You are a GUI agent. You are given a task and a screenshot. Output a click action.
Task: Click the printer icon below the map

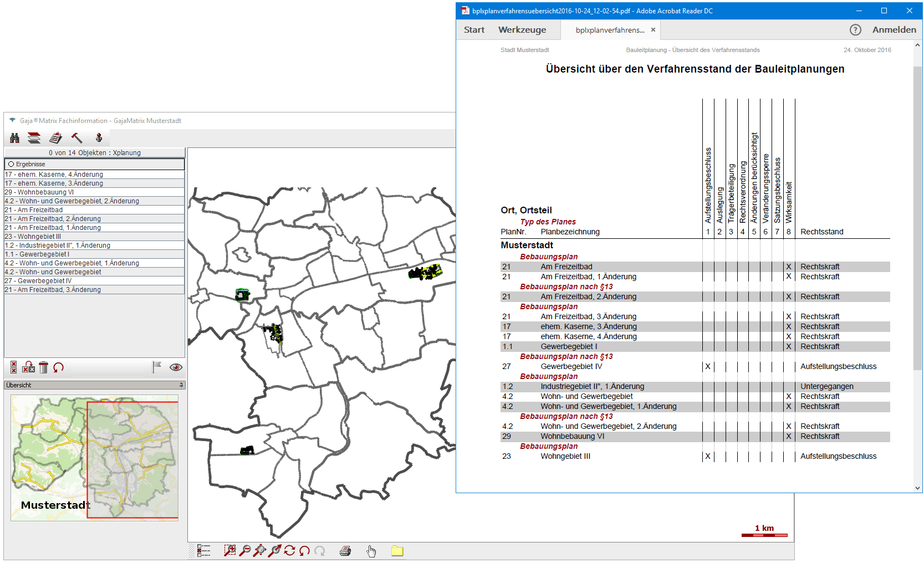tap(345, 551)
